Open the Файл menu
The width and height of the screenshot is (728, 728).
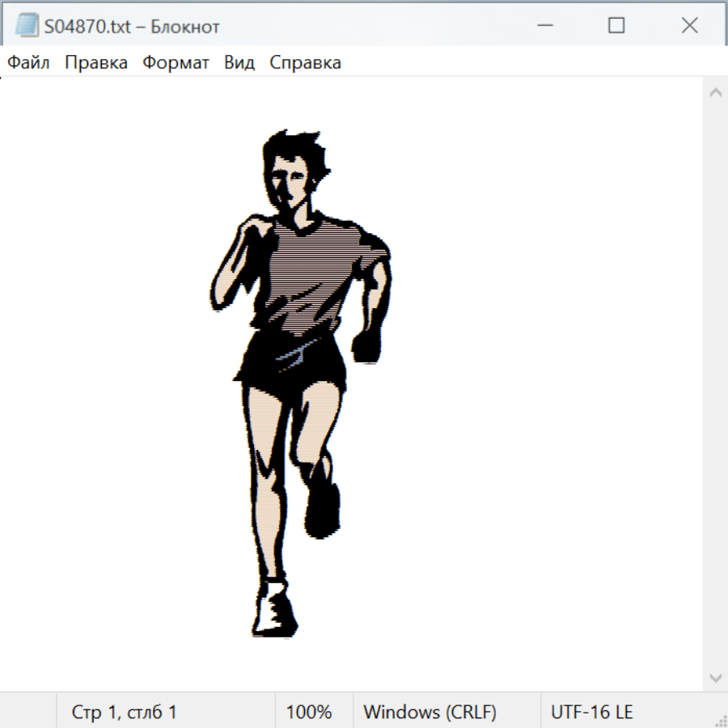pyautogui.click(x=29, y=63)
